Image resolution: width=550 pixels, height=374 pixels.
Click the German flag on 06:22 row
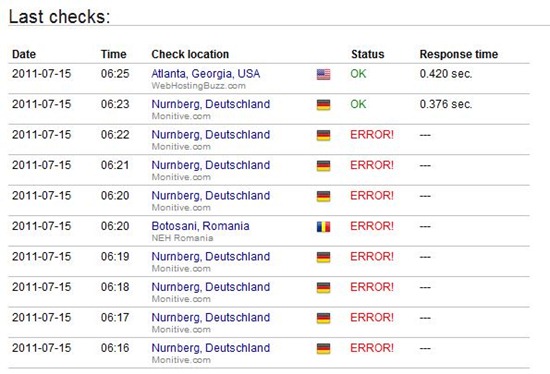click(323, 135)
